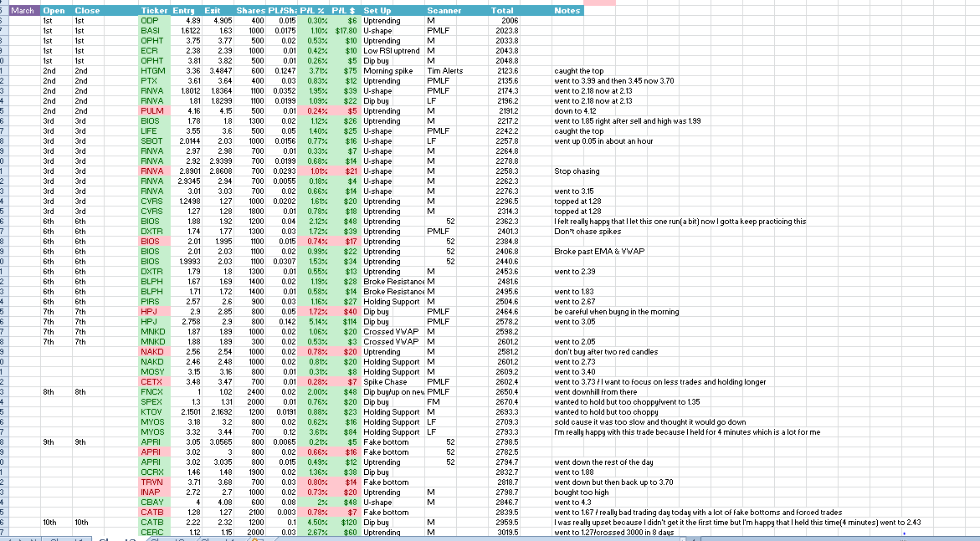Click the 5.14% P/L percent cell

314,322
